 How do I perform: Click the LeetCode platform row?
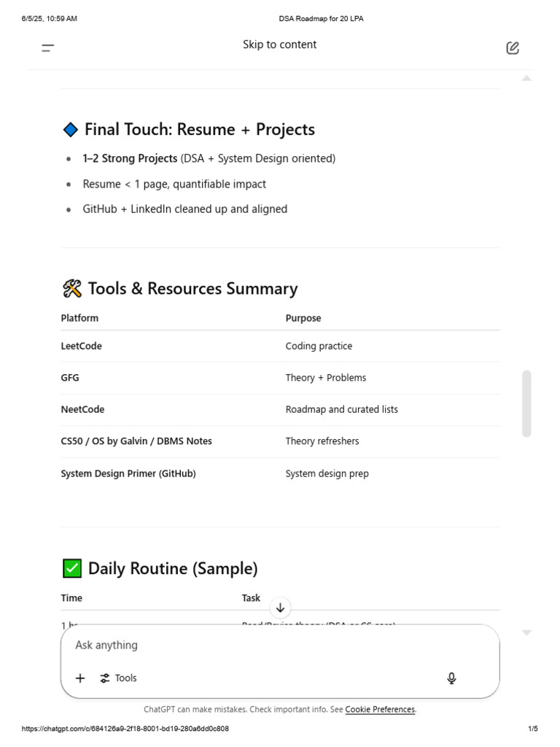tap(82, 347)
